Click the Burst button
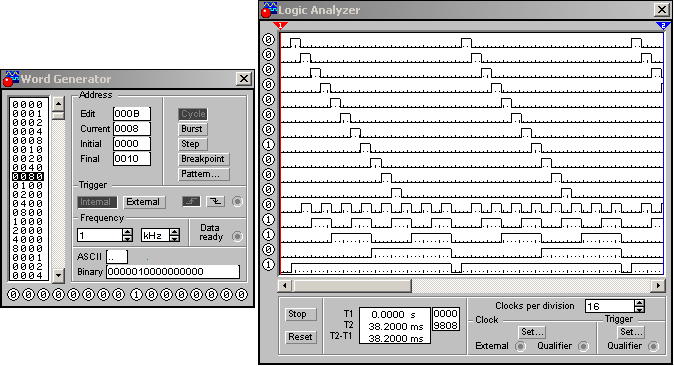Screen dimensions: 674x366 (x=193, y=129)
